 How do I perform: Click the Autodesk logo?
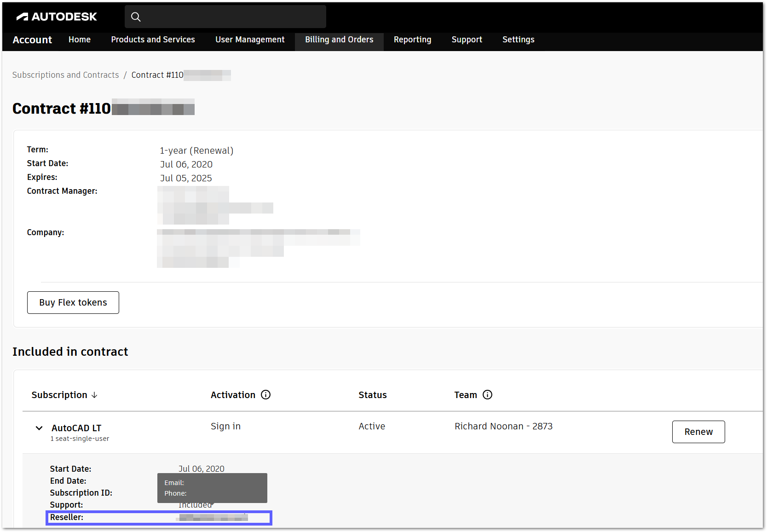pyautogui.click(x=56, y=17)
